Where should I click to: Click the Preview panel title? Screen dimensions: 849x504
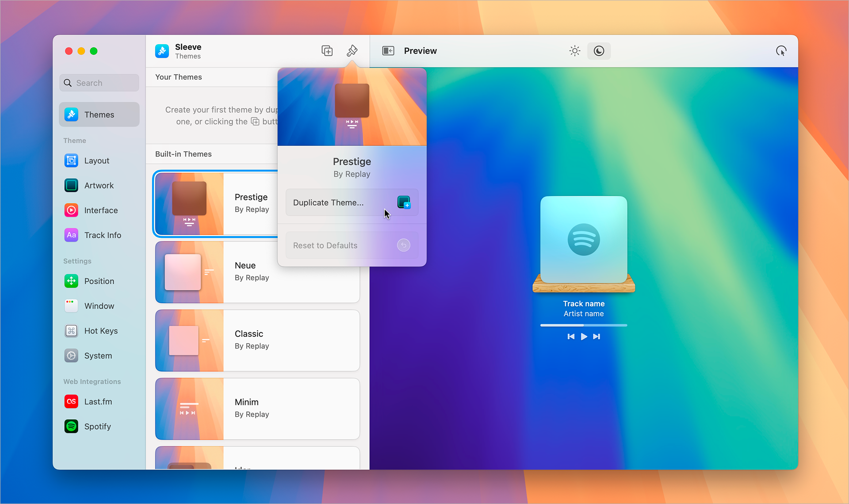coord(420,51)
